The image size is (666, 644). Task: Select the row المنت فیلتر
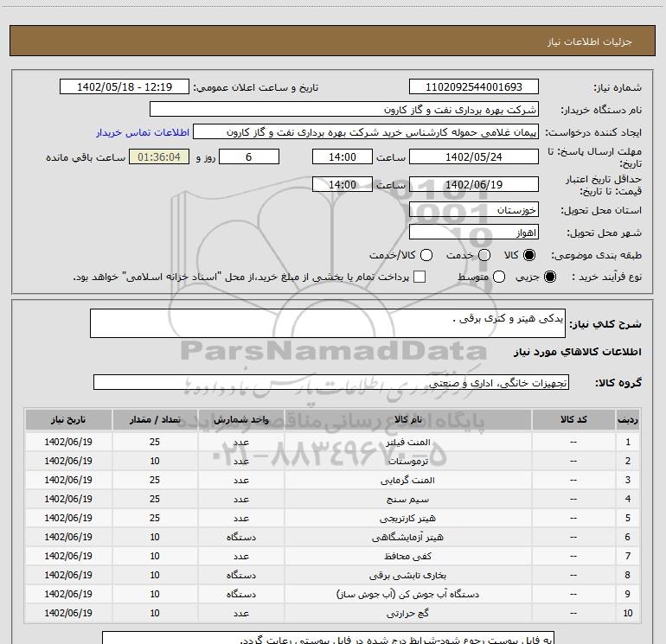332,442
